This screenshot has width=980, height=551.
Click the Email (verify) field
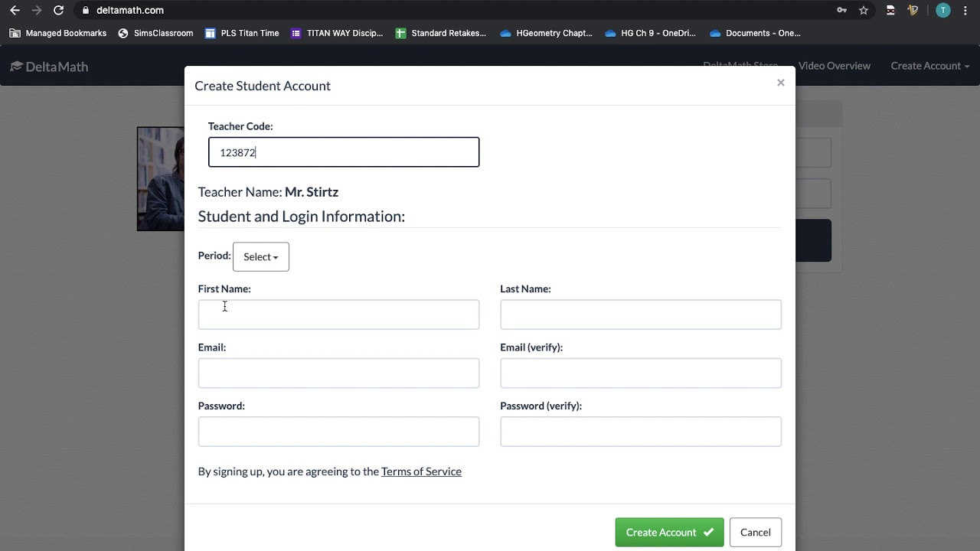pos(641,373)
